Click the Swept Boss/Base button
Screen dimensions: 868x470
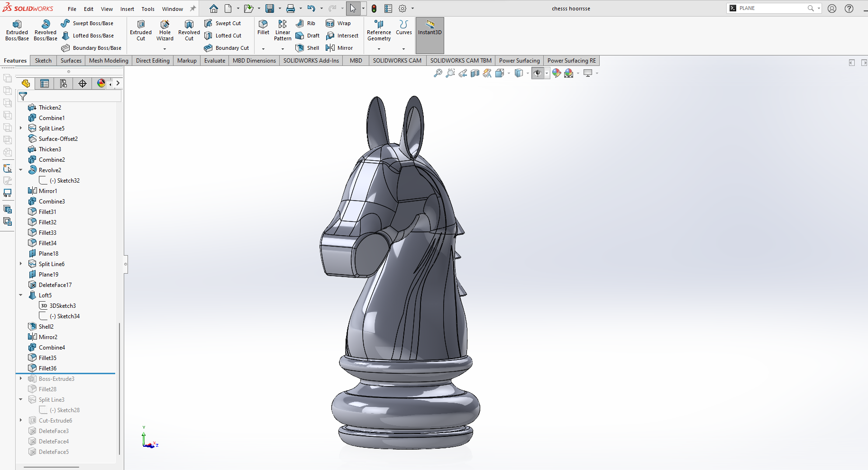[x=87, y=23]
